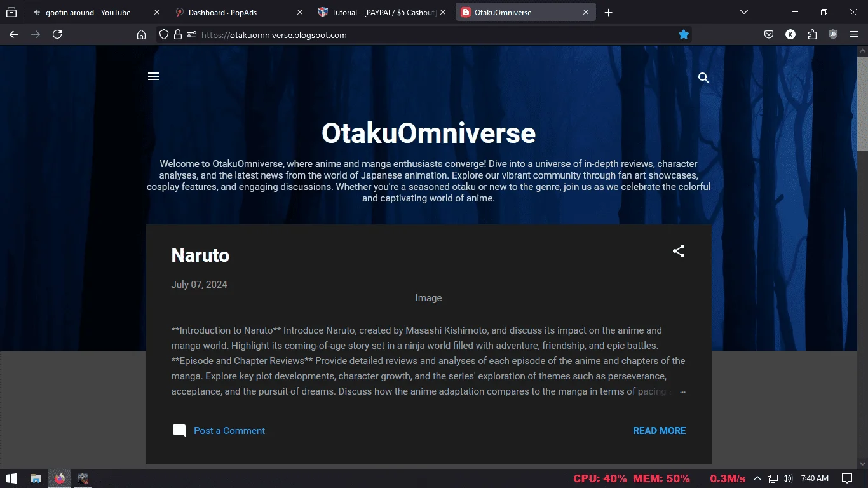Image resolution: width=868 pixels, height=488 pixels.
Task: Switch to the Tutorial PAYPAL $5 Cashout tab
Action: [x=384, y=12]
